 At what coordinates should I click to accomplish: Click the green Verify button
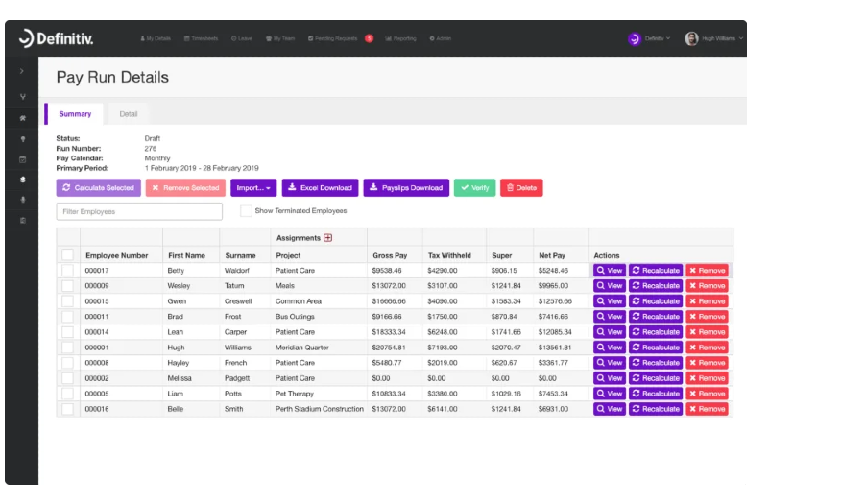474,187
